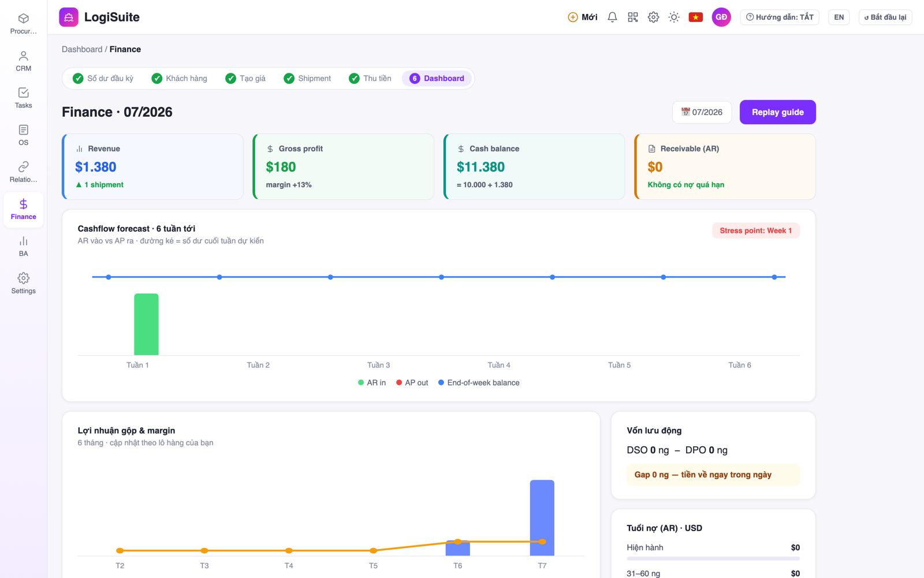The width and height of the screenshot is (924, 578).
Task: Click the '= 10.000 + 1.380' text
Action: tap(485, 185)
